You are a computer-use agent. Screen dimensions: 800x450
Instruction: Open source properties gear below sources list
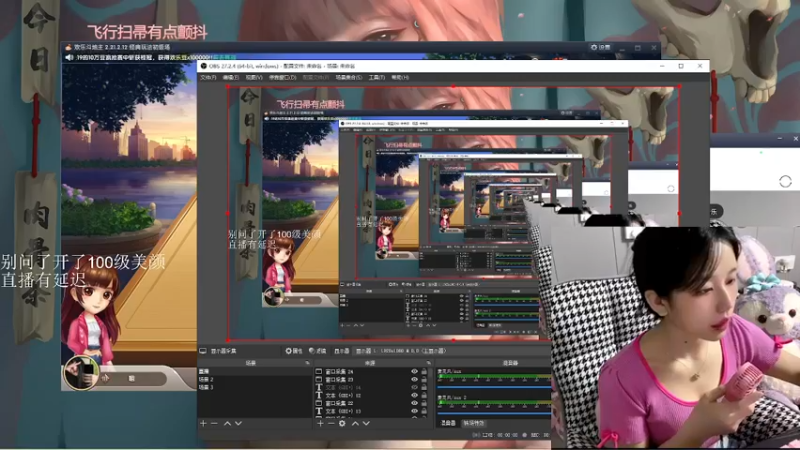342,423
